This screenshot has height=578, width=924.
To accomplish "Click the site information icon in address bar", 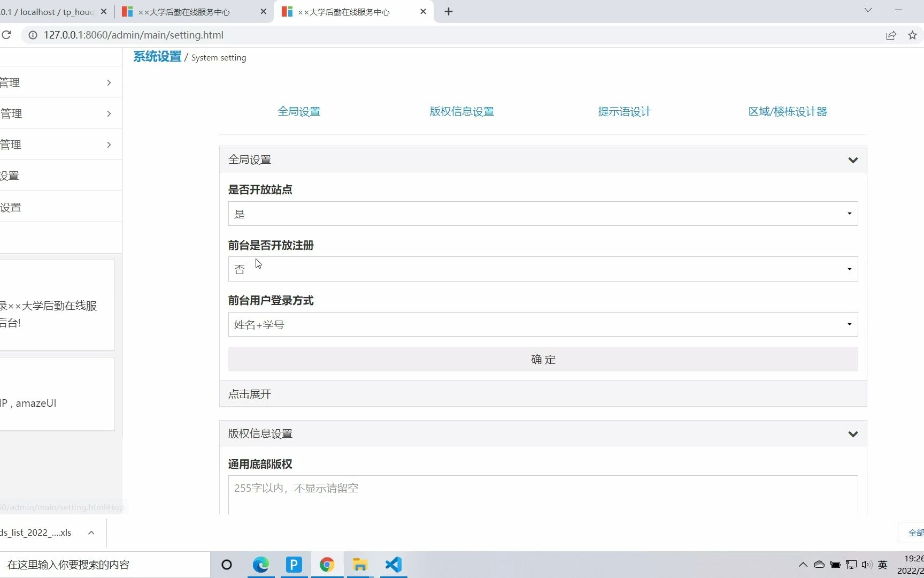I will coord(33,35).
